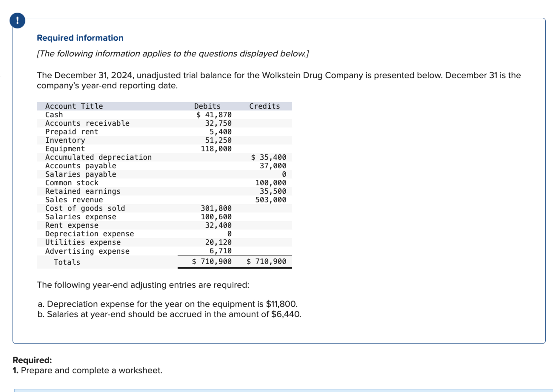Click the Debits column header
This screenshot has width=553, height=392.
tap(207, 106)
